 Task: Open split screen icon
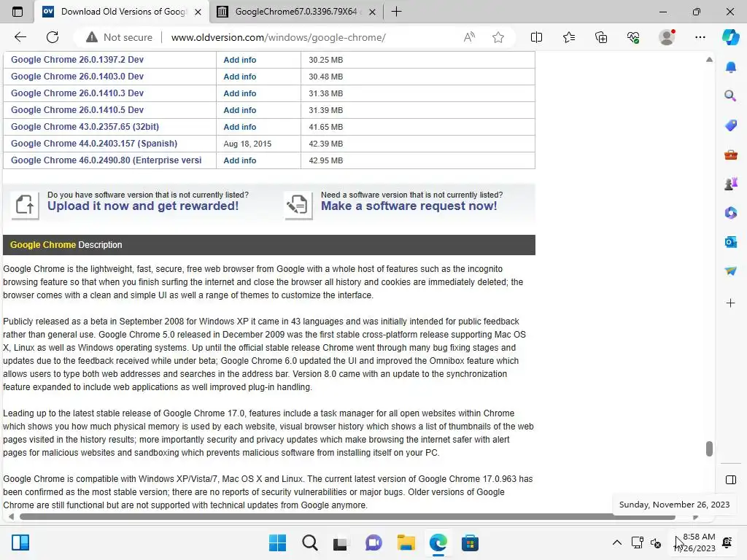coord(536,37)
